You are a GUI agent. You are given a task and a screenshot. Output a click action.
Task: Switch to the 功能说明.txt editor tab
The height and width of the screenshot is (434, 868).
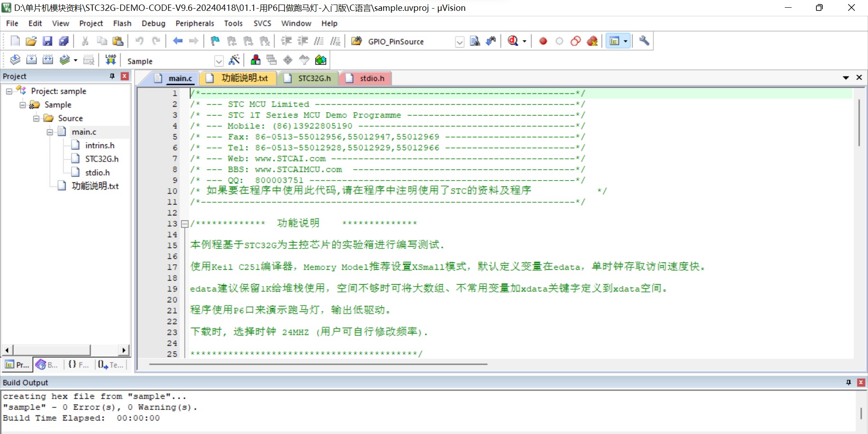pos(238,78)
